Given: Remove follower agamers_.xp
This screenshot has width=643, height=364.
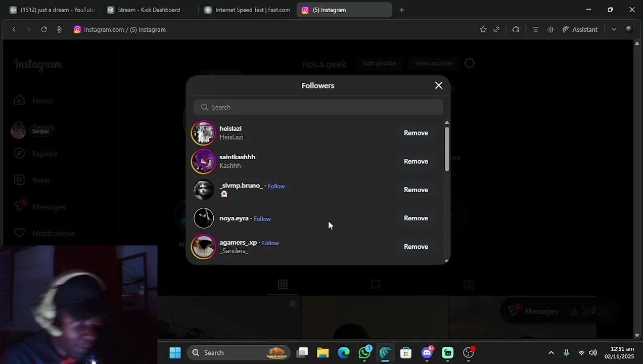Looking at the screenshot, I should pos(416,247).
